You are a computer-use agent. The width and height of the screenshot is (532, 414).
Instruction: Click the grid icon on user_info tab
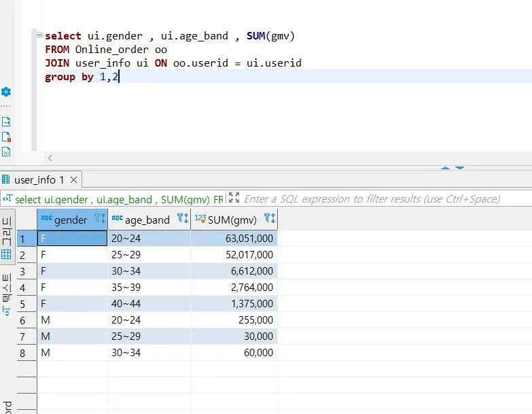pos(5,179)
